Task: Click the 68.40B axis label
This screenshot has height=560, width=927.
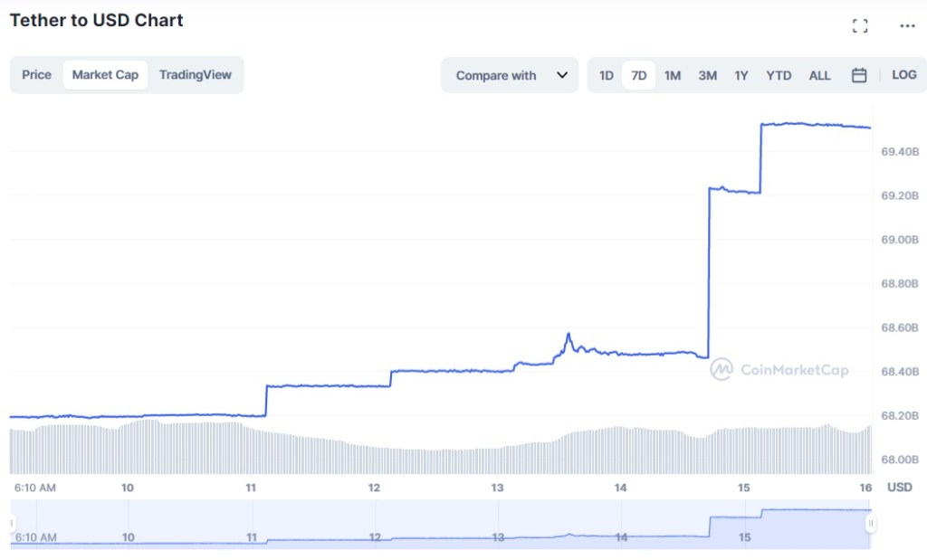Action: click(900, 372)
